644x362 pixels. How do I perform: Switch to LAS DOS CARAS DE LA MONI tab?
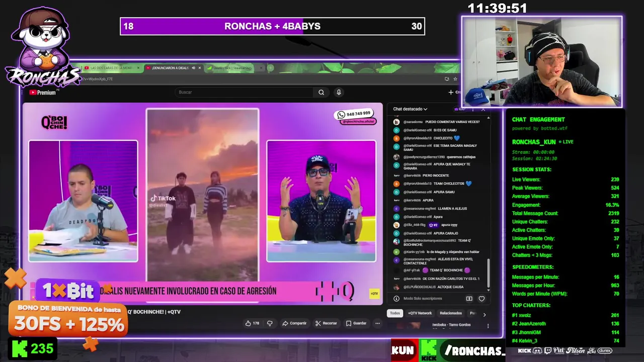pyautogui.click(x=112, y=68)
